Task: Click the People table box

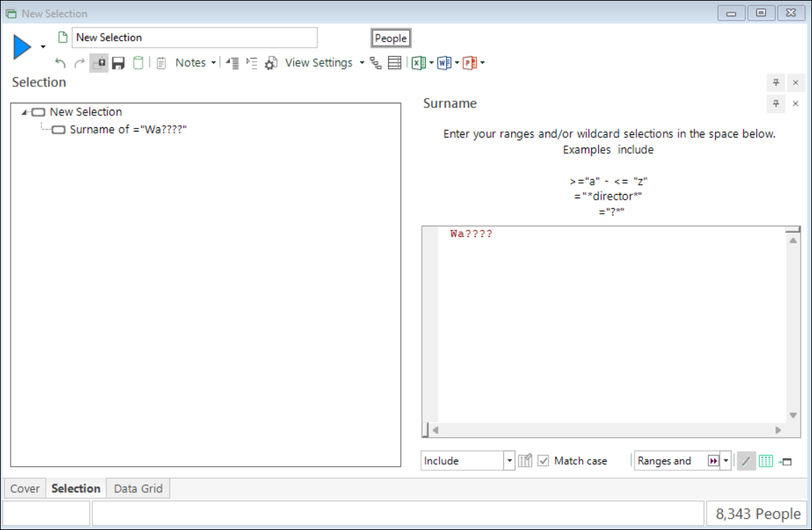Action: point(391,38)
